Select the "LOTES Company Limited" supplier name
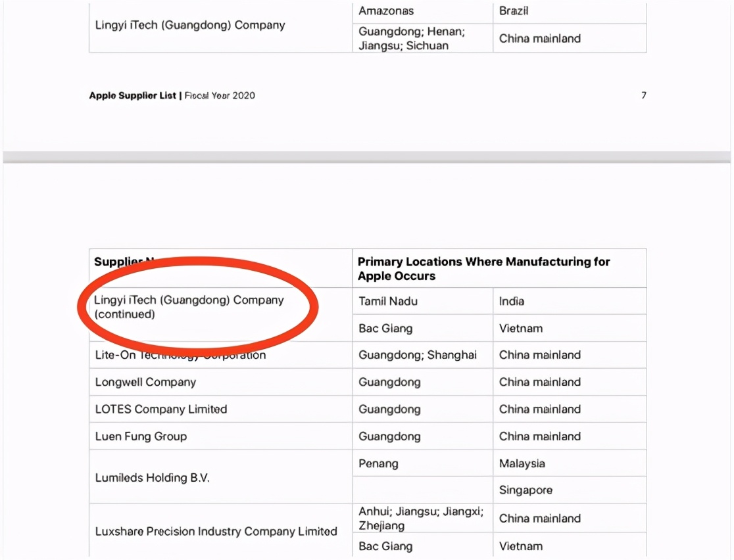The width and height of the screenshot is (734, 560). point(161,409)
